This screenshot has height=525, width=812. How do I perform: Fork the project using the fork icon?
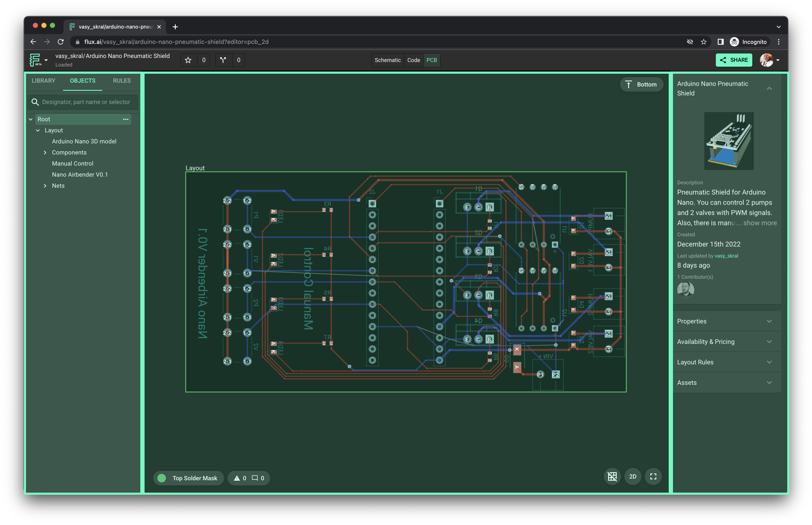[223, 60]
